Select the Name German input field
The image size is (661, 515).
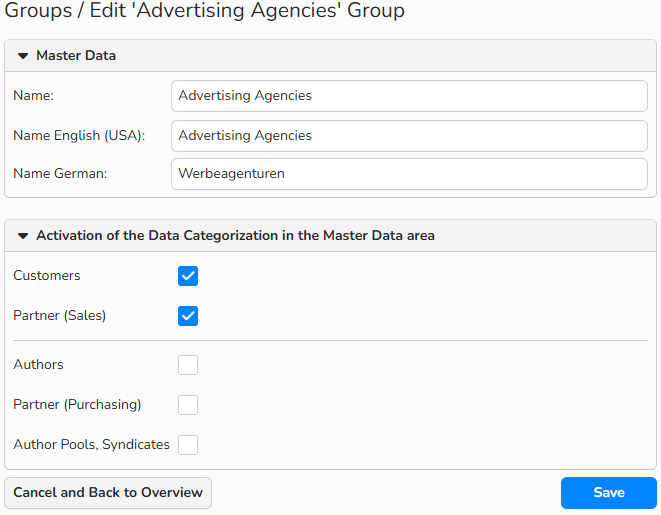click(409, 174)
